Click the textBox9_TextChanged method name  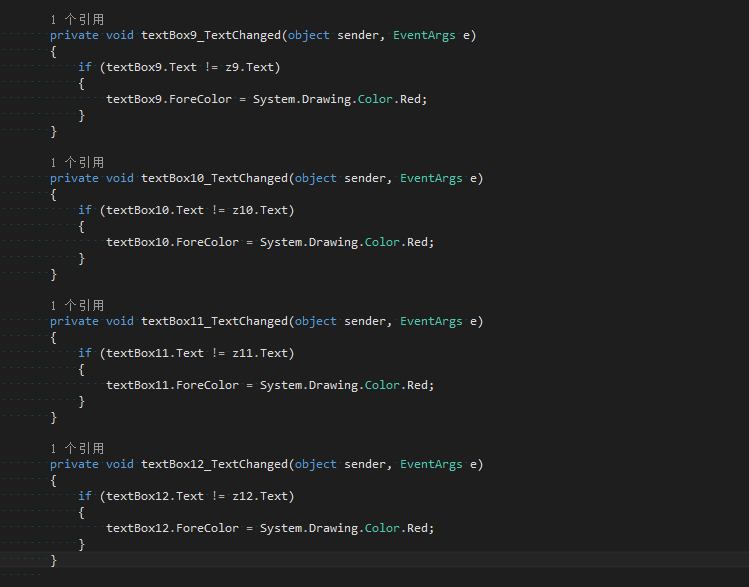(x=211, y=35)
